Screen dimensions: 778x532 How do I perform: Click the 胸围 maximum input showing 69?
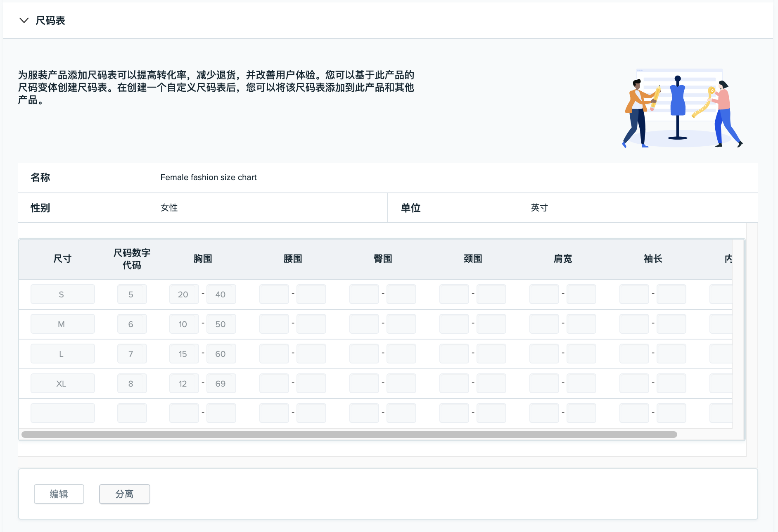tap(221, 383)
